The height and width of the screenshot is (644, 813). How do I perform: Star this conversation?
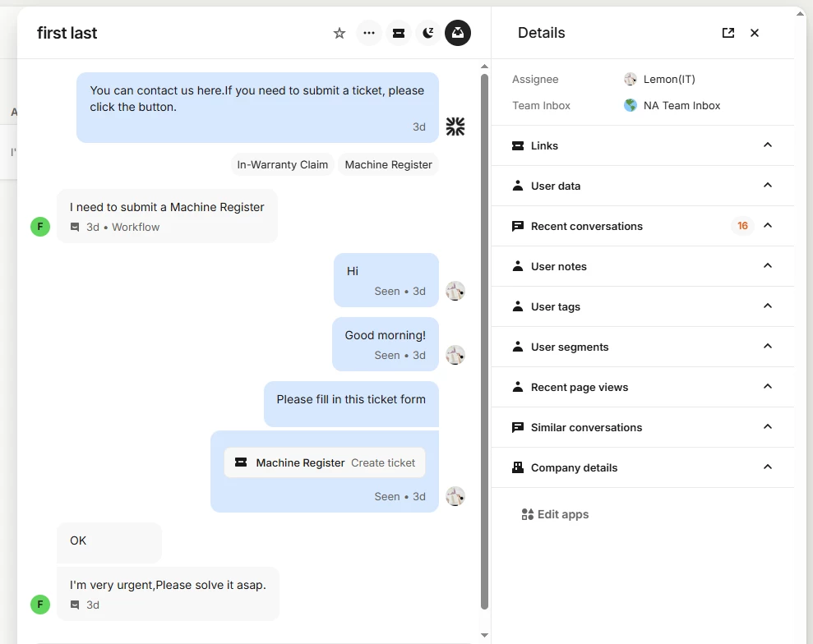(340, 33)
